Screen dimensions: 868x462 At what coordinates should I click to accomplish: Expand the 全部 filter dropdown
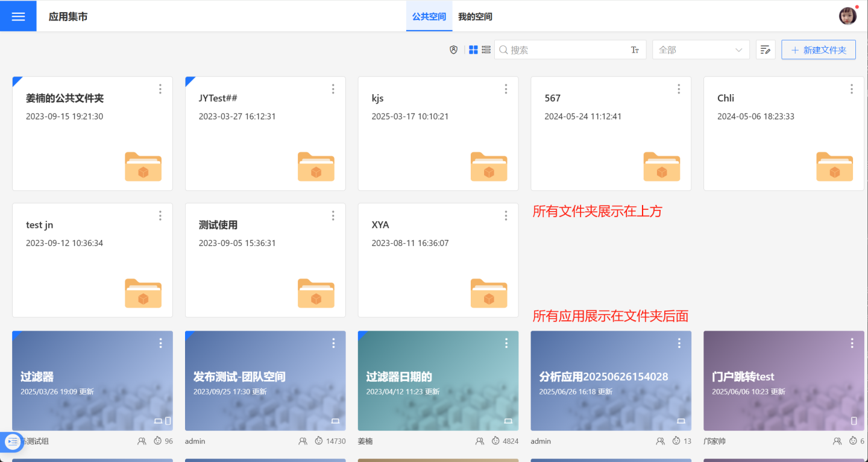pyautogui.click(x=700, y=50)
